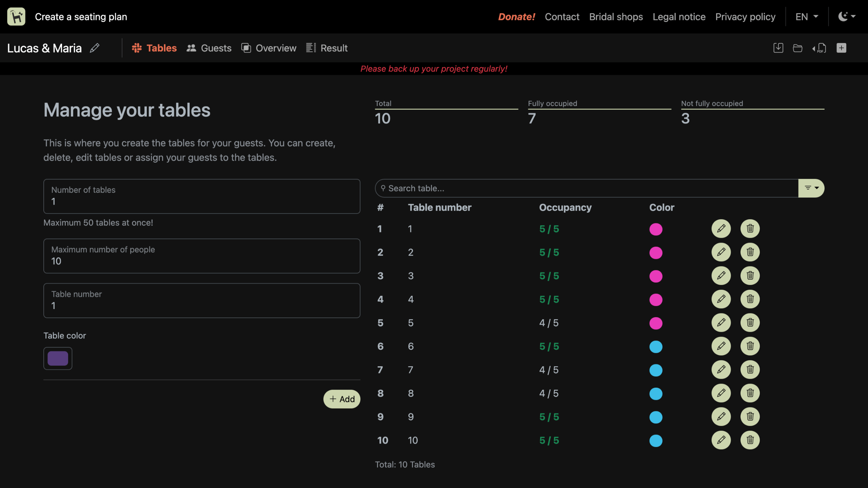Click the Total: 10 Tables text

pos(405,465)
